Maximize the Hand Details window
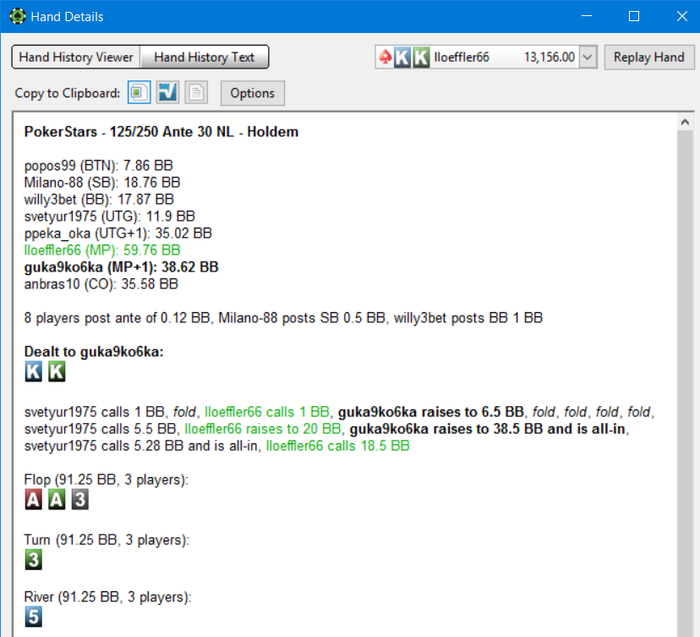700x637 pixels. pos(634,16)
